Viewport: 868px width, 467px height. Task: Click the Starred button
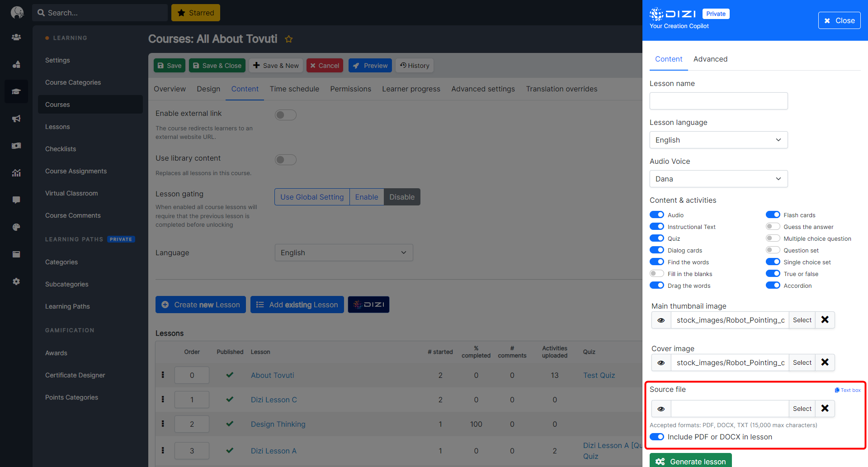coord(196,13)
